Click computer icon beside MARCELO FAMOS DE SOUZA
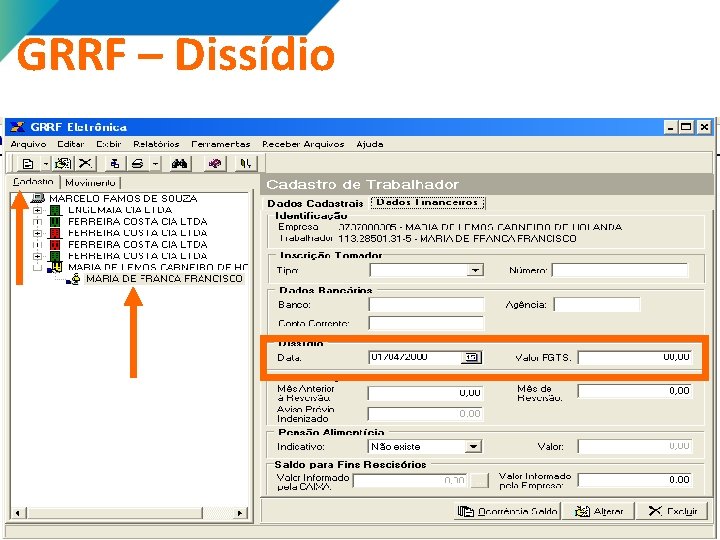This screenshot has height=540, width=720. [x=38, y=198]
